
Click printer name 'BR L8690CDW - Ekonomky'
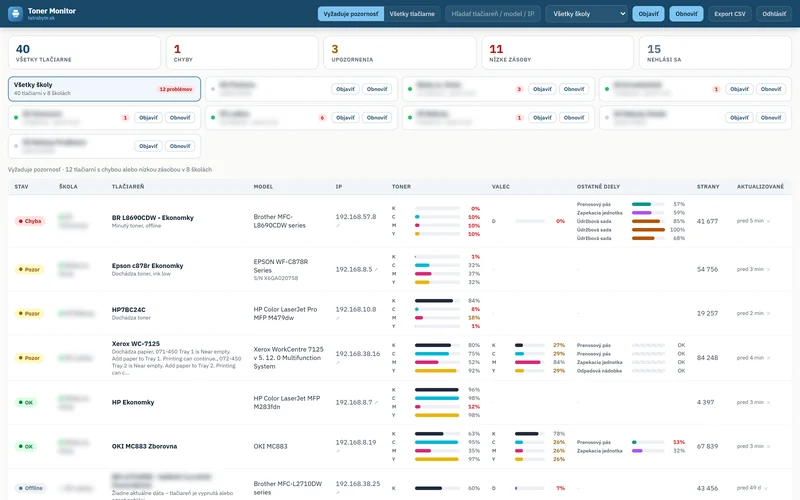(x=153, y=218)
